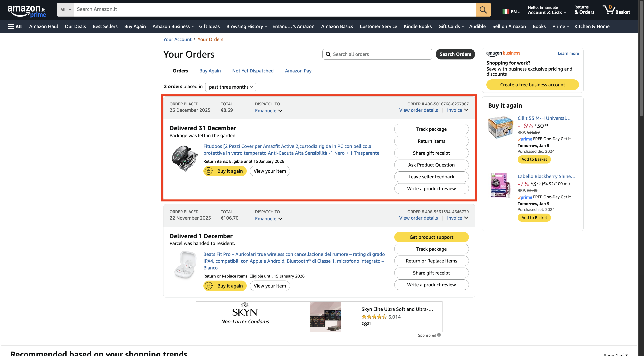Click the Sponsored info icon
The image size is (644, 356).
(x=439, y=335)
